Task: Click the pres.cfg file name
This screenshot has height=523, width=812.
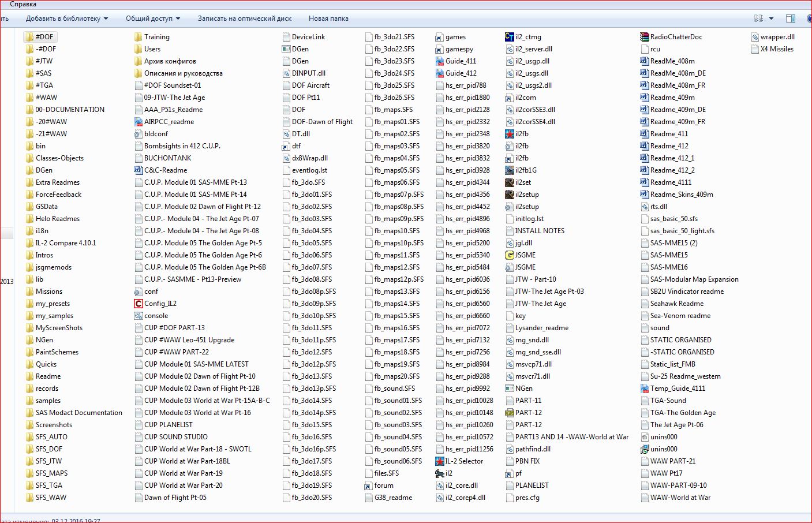Action: (x=527, y=498)
